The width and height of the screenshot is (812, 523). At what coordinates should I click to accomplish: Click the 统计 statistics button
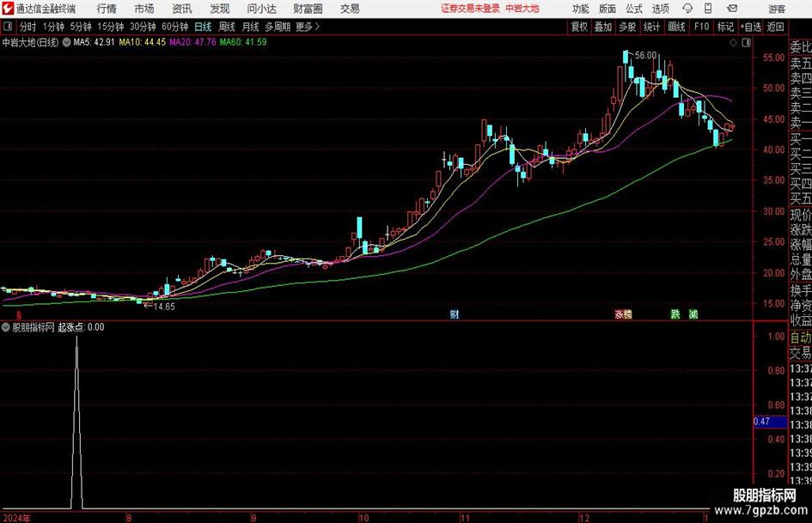(652, 27)
